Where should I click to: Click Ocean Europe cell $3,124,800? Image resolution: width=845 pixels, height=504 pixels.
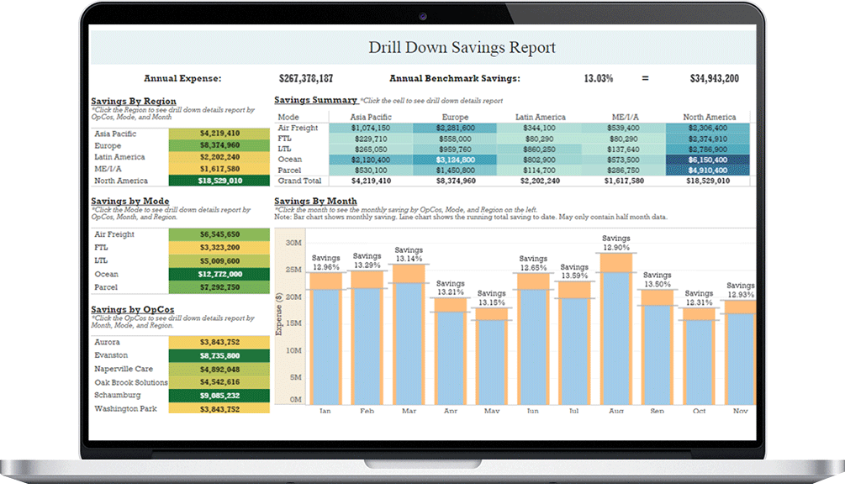455,160
